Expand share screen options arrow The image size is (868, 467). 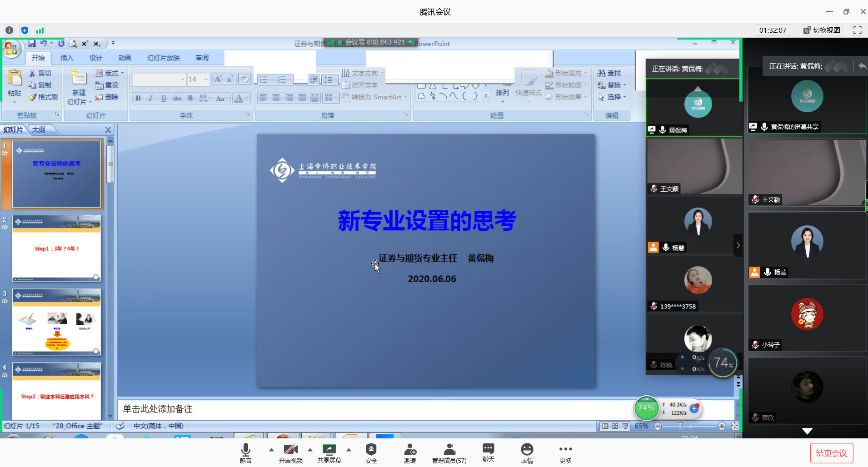(x=349, y=450)
